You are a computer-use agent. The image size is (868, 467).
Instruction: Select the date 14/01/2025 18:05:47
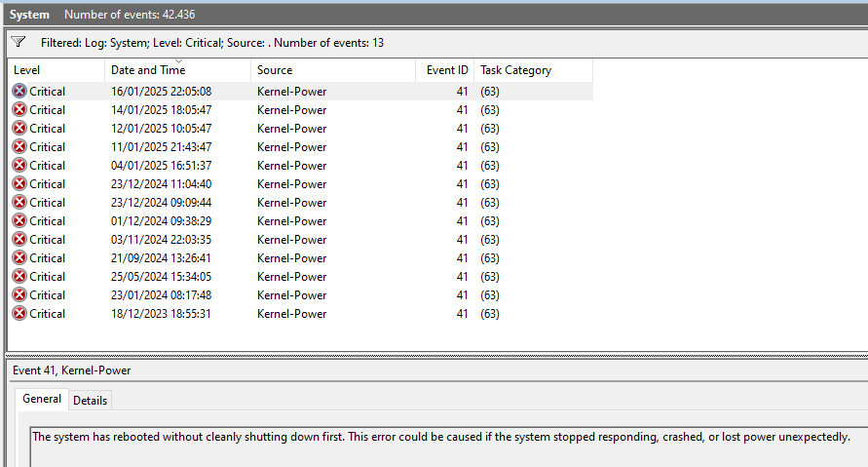tap(161, 110)
